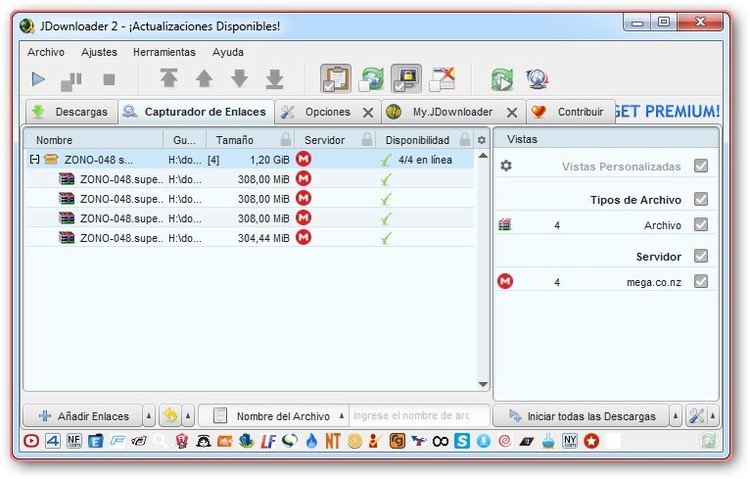
Task: Switch to the Descargas tab
Action: click(70, 112)
